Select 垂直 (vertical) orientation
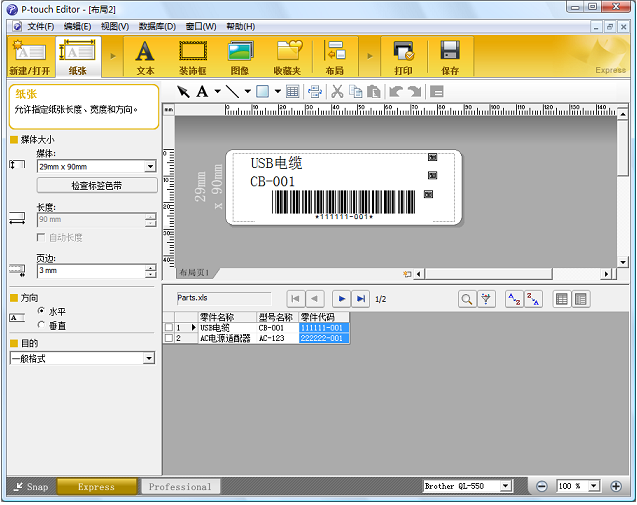Screen dimensions: 637x505 41,325
